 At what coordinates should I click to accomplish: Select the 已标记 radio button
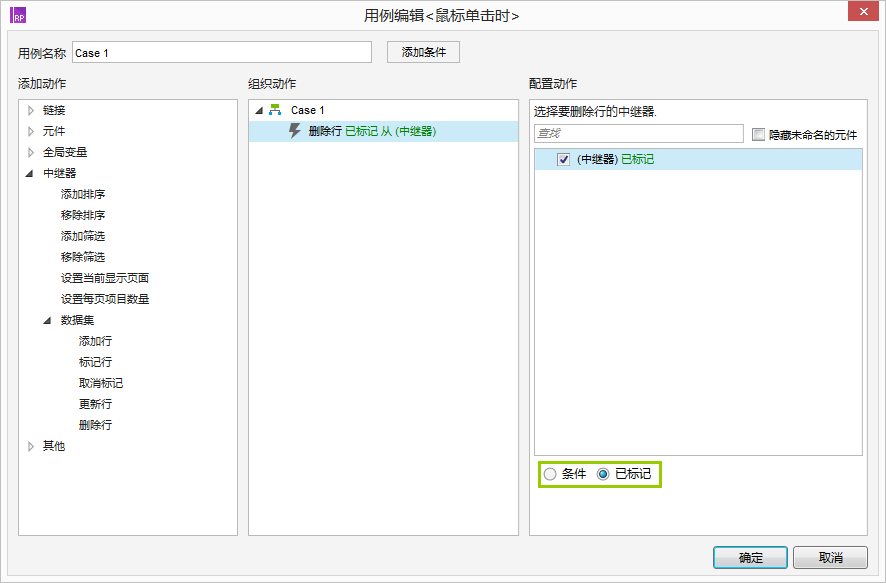point(603,474)
